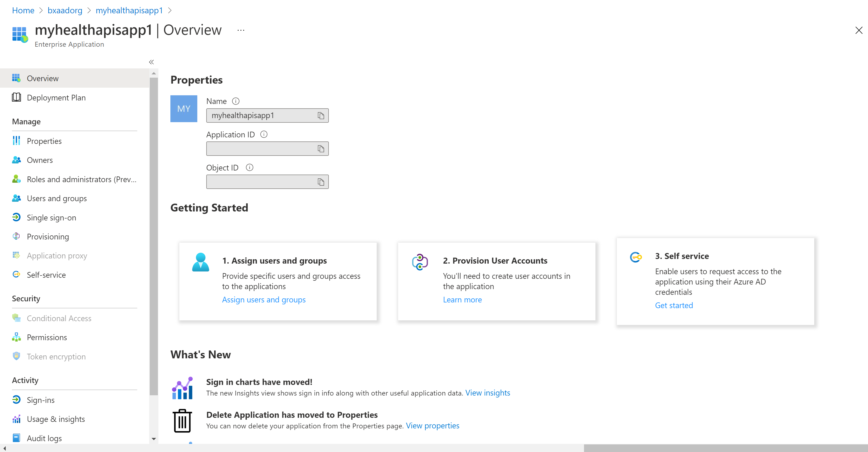Viewport: 868px width, 452px height.
Task: Click the Audit logs icon
Action: coord(16,438)
